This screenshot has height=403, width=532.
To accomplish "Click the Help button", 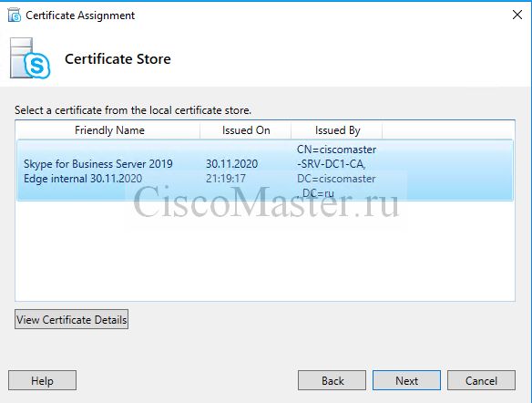I will click(42, 380).
